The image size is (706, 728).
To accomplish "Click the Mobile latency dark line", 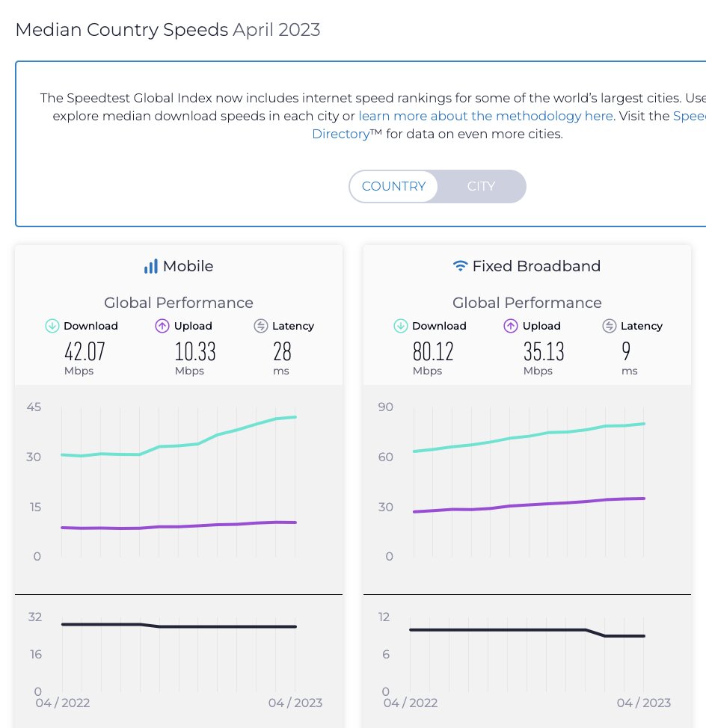I will pos(217,626).
